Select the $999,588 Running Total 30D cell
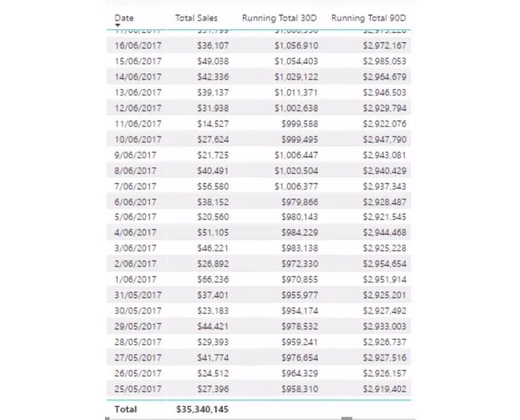The image size is (520, 420). click(x=300, y=124)
